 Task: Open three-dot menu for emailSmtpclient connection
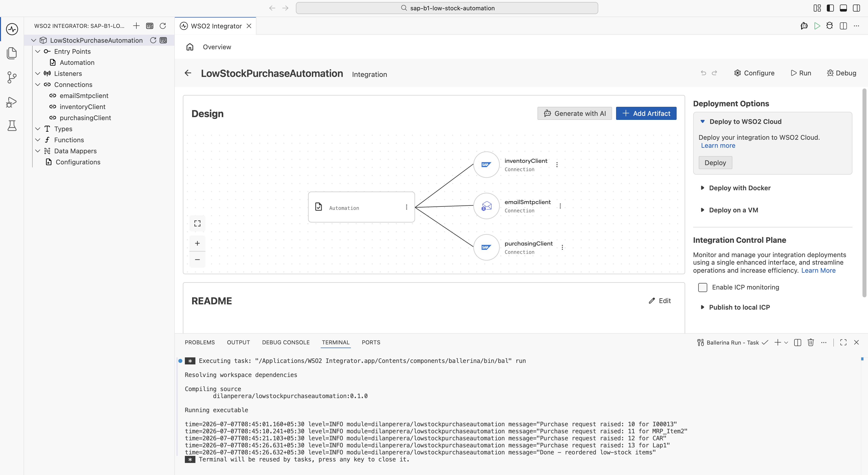tap(560, 206)
